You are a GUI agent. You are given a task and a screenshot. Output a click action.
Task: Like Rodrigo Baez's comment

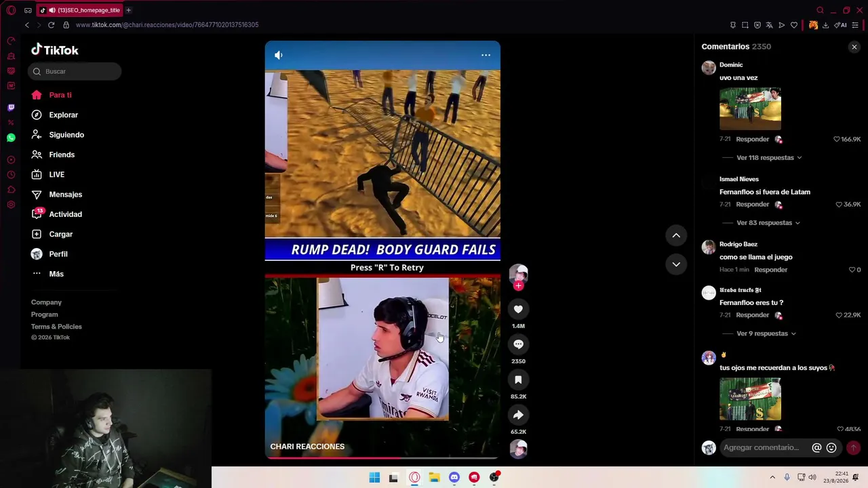[x=852, y=270]
